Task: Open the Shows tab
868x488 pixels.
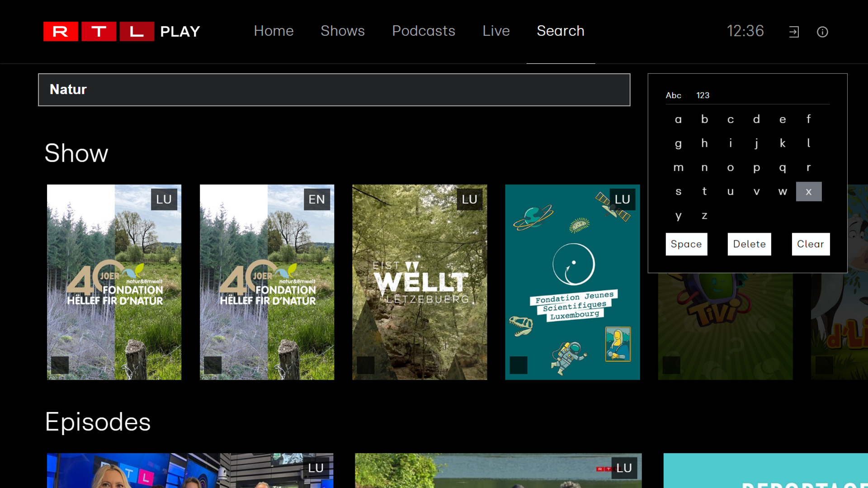Action: pyautogui.click(x=343, y=31)
